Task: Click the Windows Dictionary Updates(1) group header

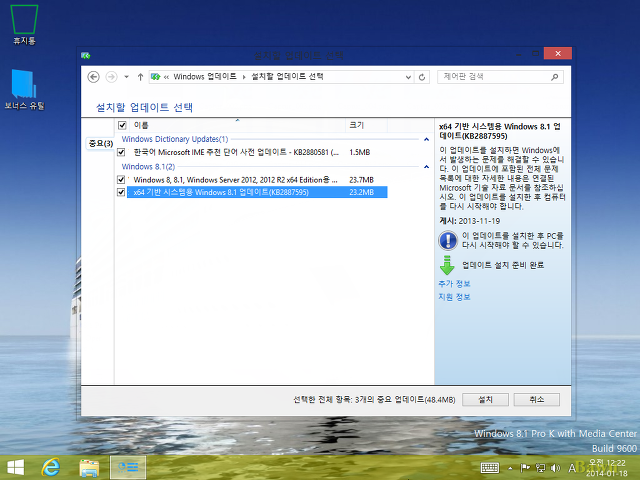Action: pos(175,139)
